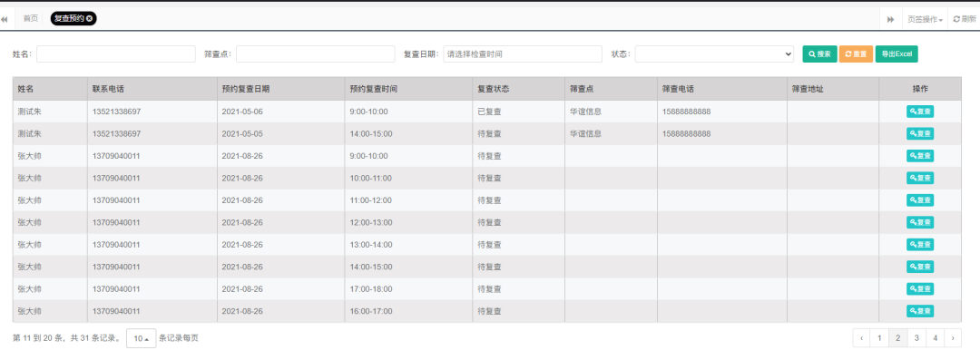
Task: Select the 复查预约 tab
Action: [73, 19]
